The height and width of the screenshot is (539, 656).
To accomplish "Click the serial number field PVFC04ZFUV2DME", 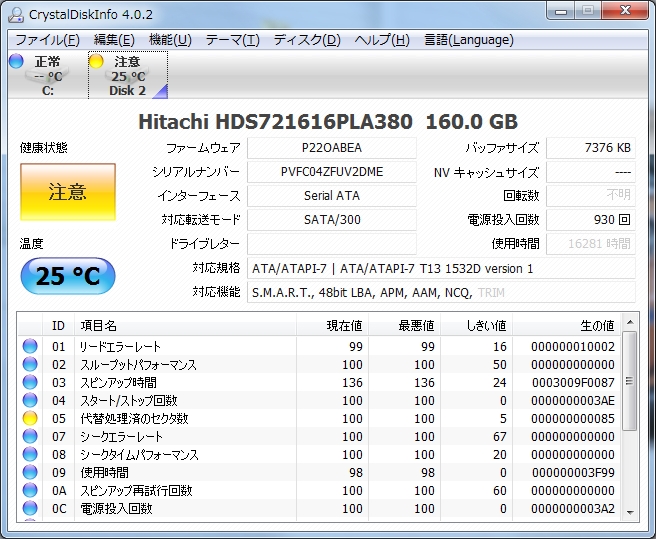I will coord(332,172).
